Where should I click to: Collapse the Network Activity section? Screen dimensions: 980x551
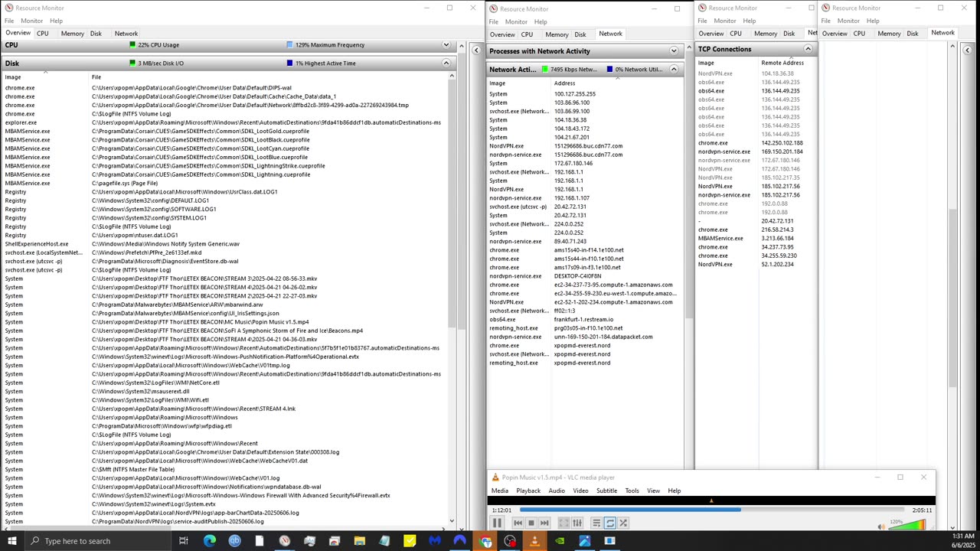[x=674, y=70]
